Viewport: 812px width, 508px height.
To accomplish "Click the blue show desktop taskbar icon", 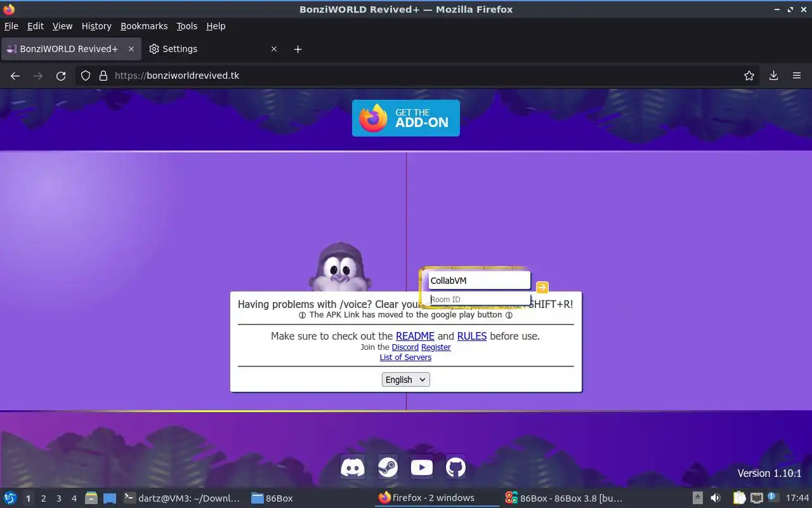I will click(110, 498).
